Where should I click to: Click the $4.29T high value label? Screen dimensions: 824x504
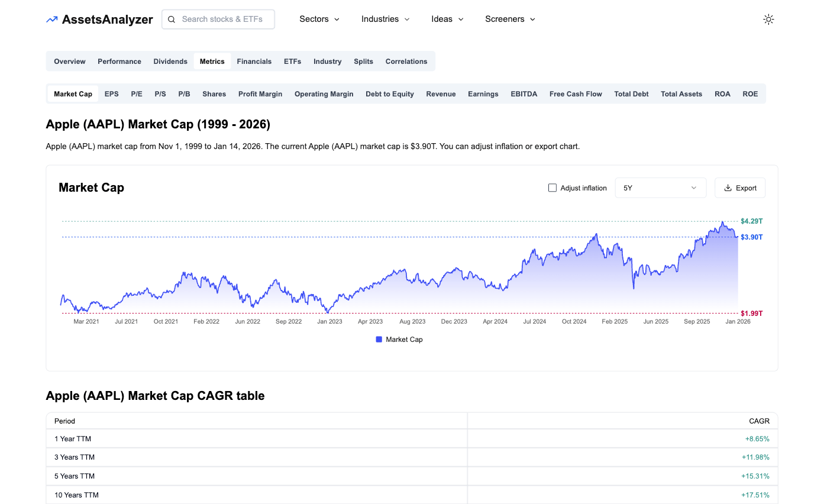click(752, 221)
